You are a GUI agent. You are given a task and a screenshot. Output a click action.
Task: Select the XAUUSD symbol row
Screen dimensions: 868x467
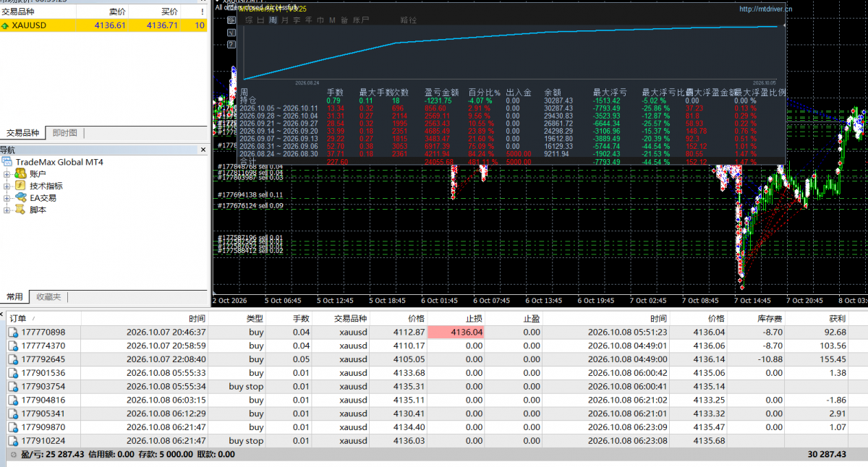tap(103, 25)
